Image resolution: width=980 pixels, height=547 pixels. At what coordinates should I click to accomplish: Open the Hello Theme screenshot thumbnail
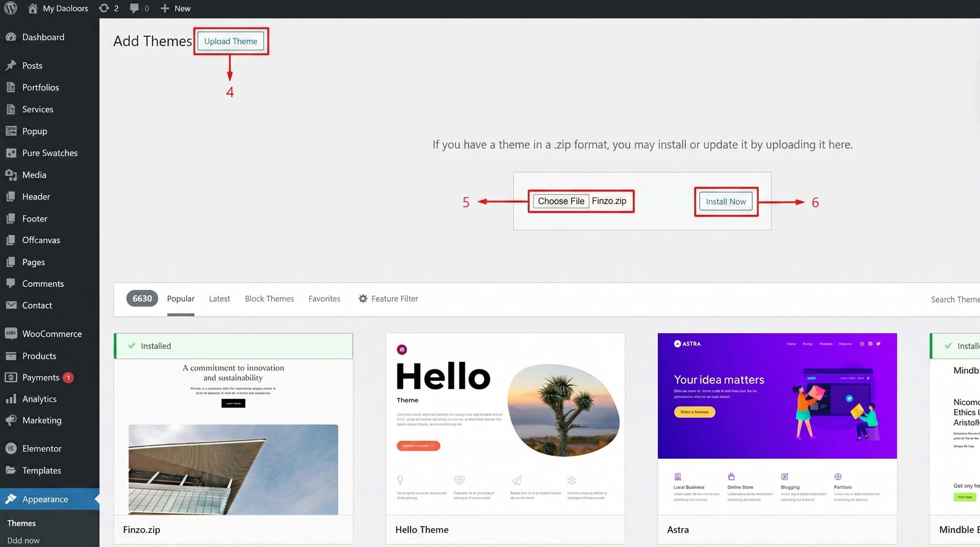point(505,424)
